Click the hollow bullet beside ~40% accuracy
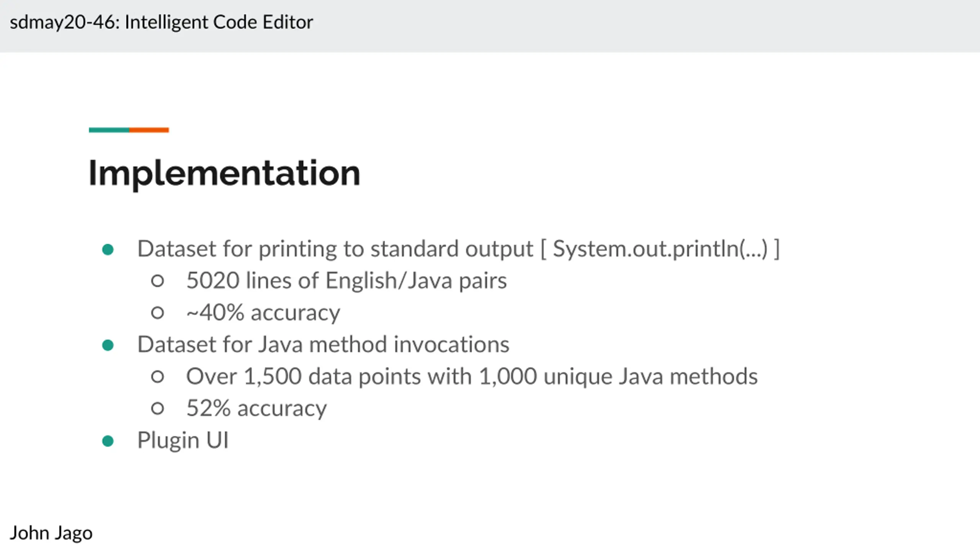 (157, 313)
